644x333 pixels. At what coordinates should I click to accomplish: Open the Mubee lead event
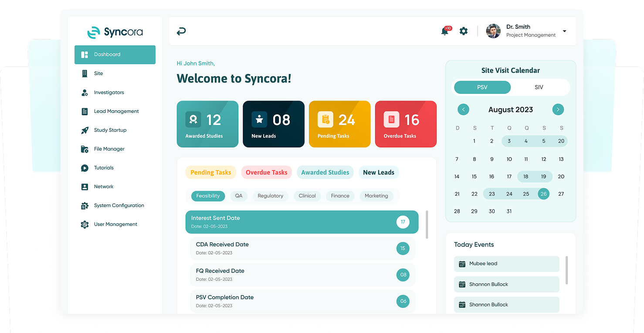point(507,264)
